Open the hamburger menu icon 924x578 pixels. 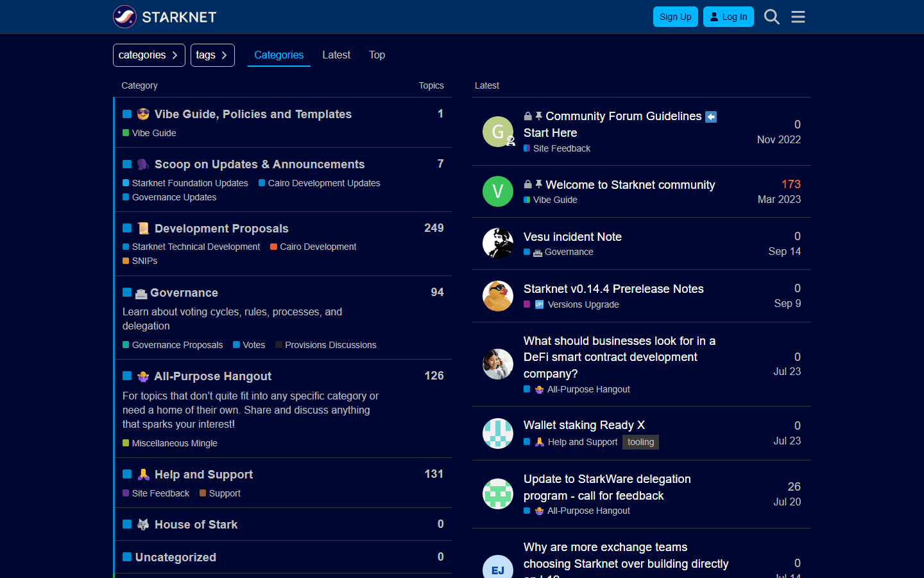pos(798,17)
